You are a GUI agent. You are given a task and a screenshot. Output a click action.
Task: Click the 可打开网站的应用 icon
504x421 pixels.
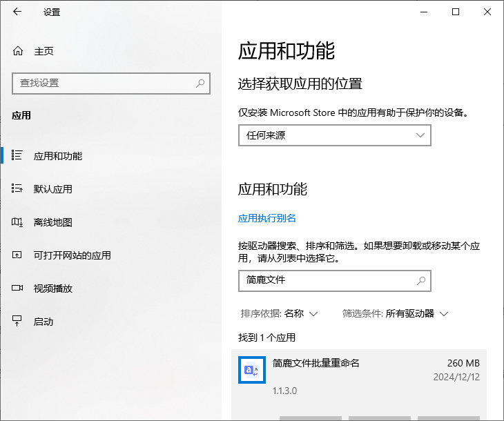pos(17,255)
